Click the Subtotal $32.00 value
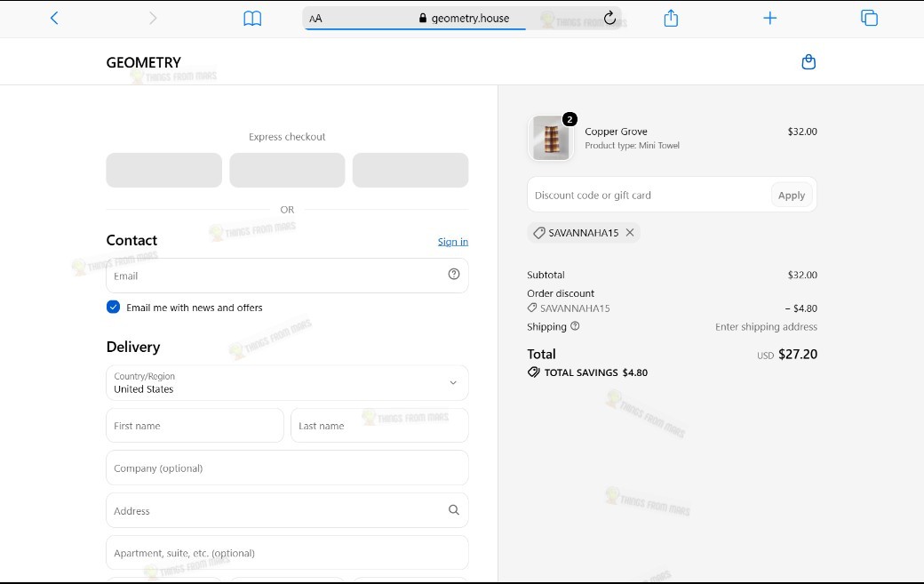The height and width of the screenshot is (584, 924). click(802, 275)
